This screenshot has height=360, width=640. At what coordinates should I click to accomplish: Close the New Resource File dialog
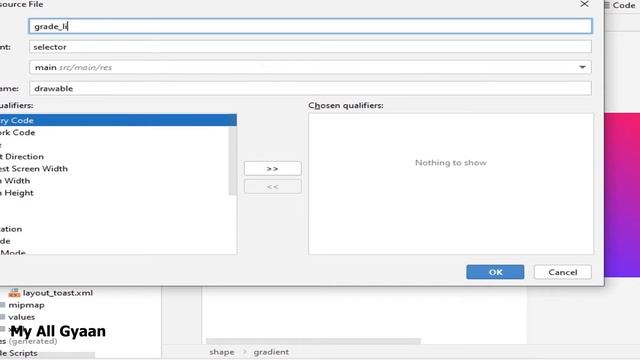point(584,4)
